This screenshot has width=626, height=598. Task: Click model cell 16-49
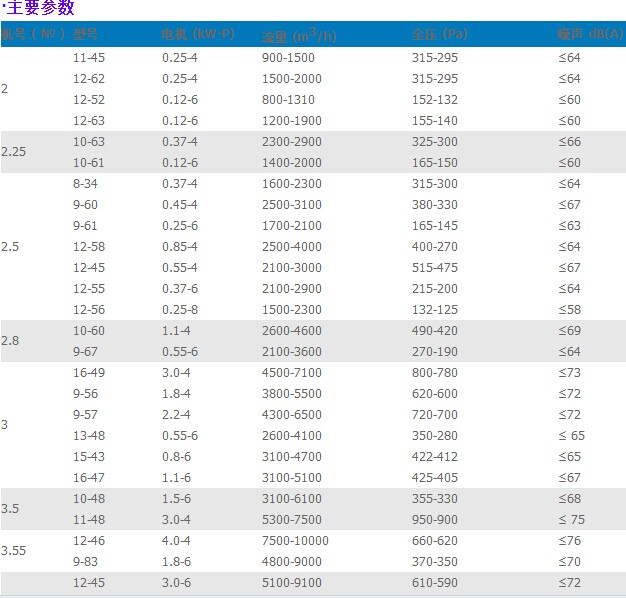89,372
